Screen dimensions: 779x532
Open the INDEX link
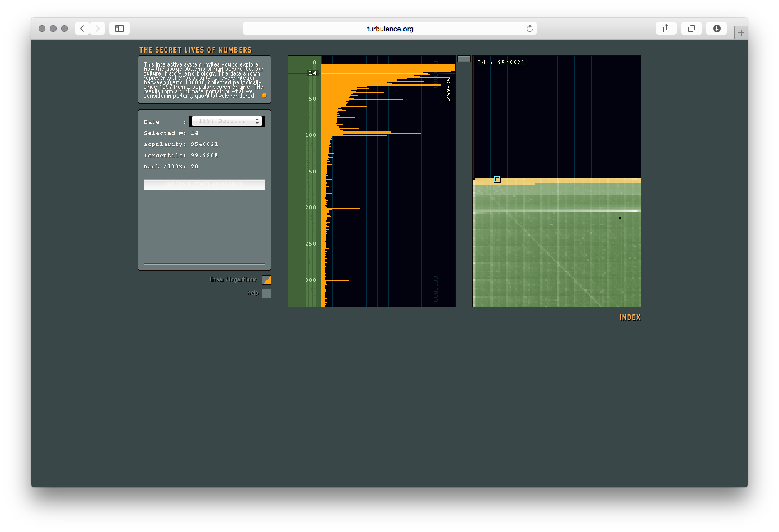click(x=630, y=317)
